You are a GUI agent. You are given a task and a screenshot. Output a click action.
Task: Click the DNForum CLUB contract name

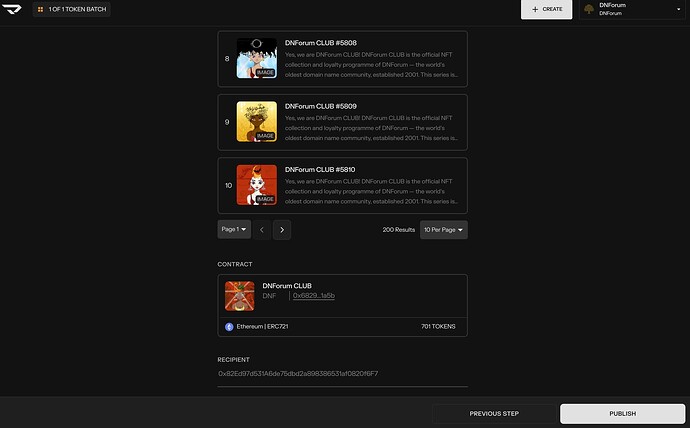pos(287,286)
